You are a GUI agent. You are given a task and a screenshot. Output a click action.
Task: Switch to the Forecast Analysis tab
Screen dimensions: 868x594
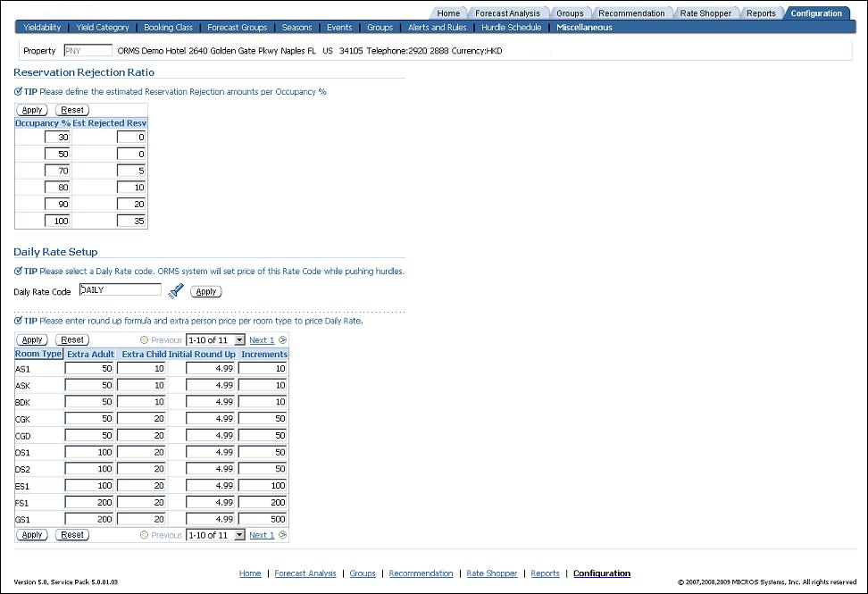coord(508,13)
